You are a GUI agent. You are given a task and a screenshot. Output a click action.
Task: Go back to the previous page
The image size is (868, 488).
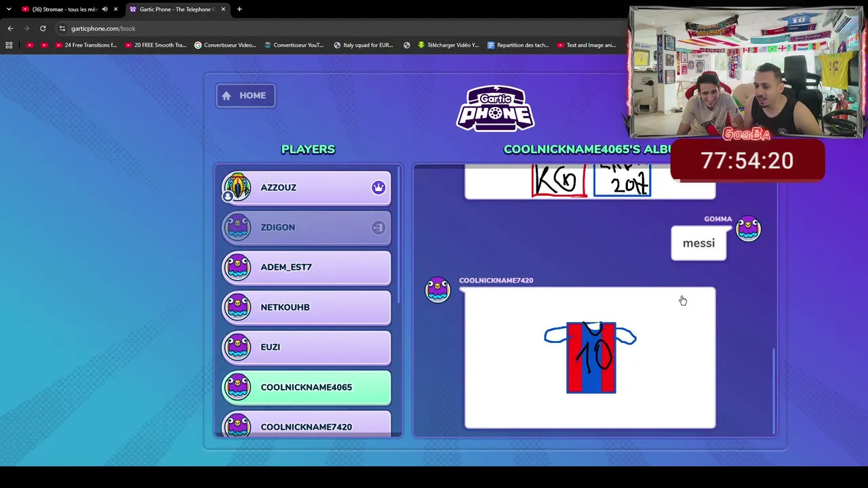click(10, 28)
